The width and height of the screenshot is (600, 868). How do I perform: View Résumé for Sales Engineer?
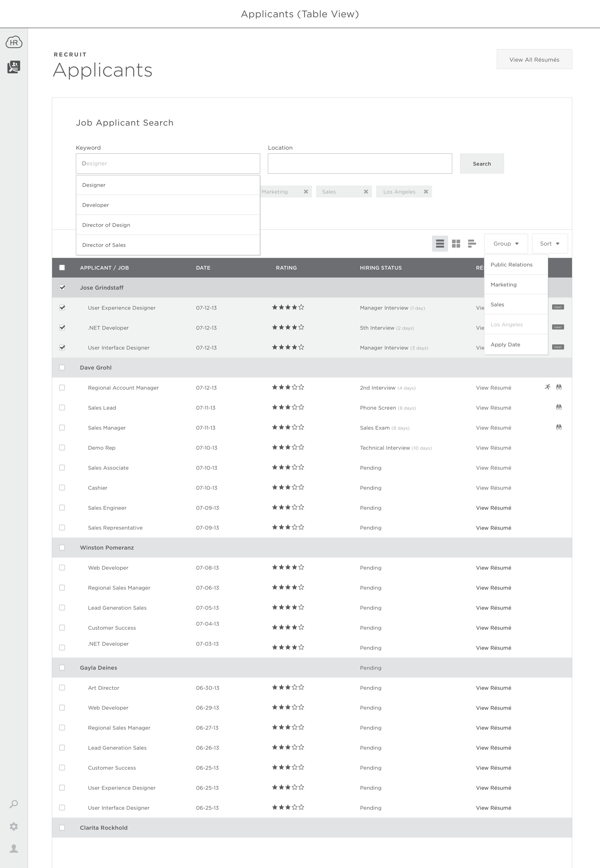494,508
